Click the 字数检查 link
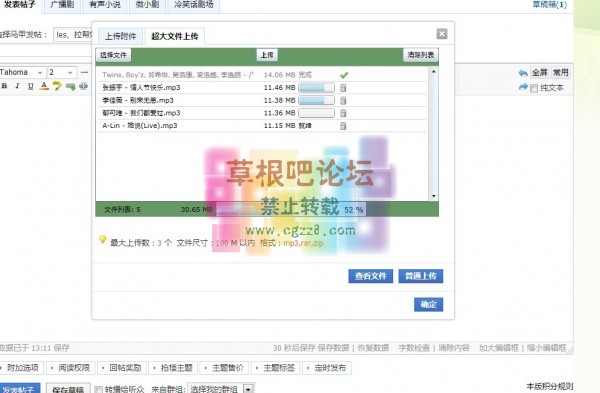The height and width of the screenshot is (393, 600). 414,348
